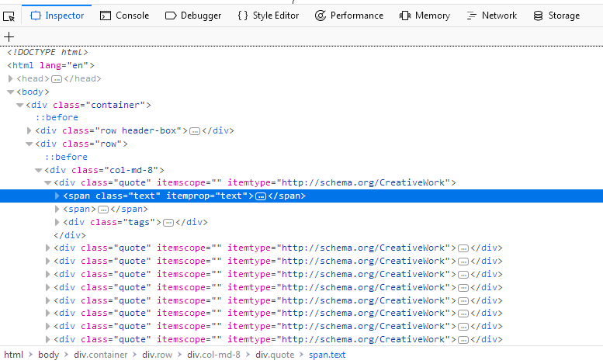The width and height of the screenshot is (603, 364).
Task: Switch to the Console tab
Action: click(124, 16)
